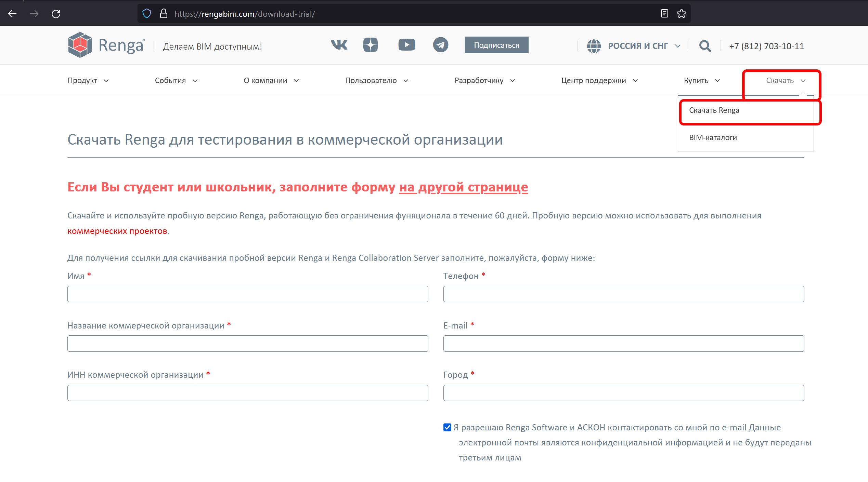This screenshot has width=868, height=482.
Task: Toggle reader view icon in address bar
Action: coord(664,14)
